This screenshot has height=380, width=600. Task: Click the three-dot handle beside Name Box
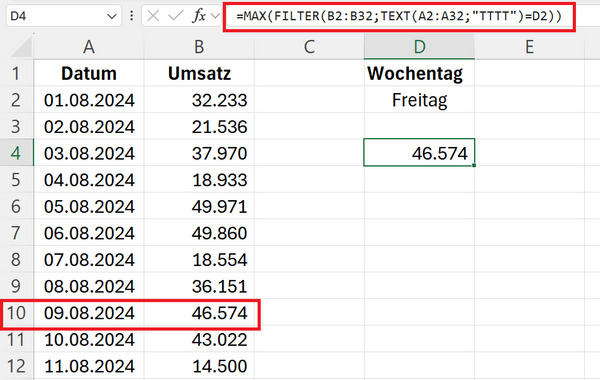132,16
